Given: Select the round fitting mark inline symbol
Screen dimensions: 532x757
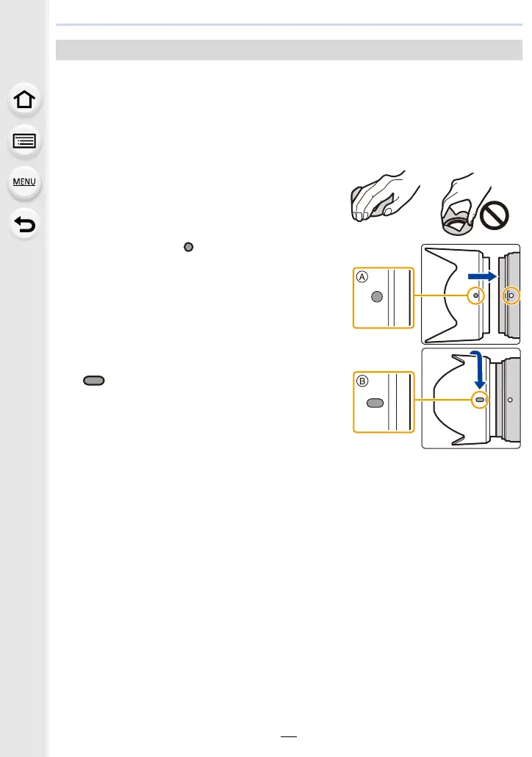Looking at the screenshot, I should click(189, 247).
